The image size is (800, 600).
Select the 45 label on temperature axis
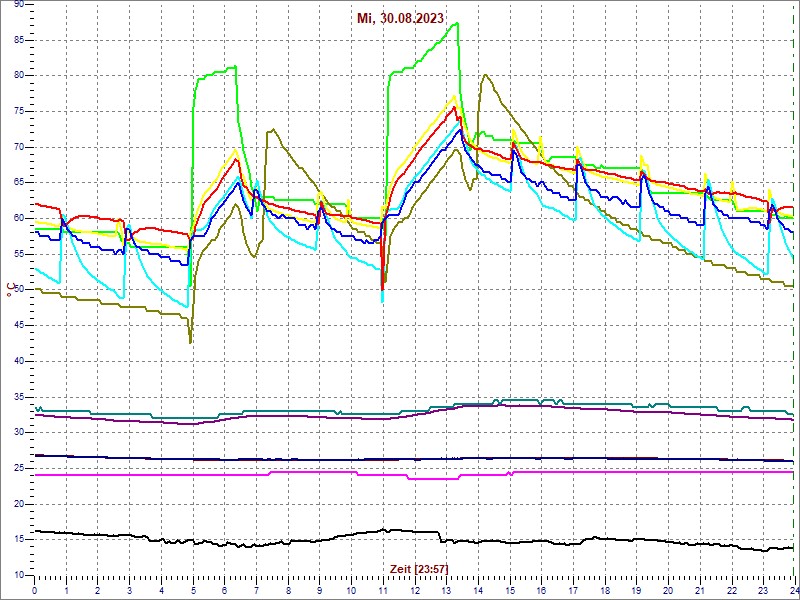click(x=18, y=326)
